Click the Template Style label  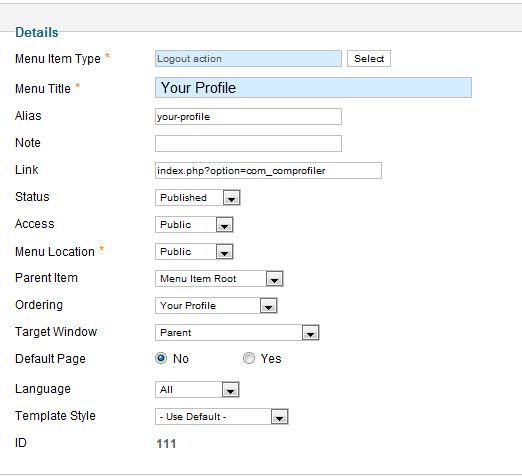tap(55, 416)
